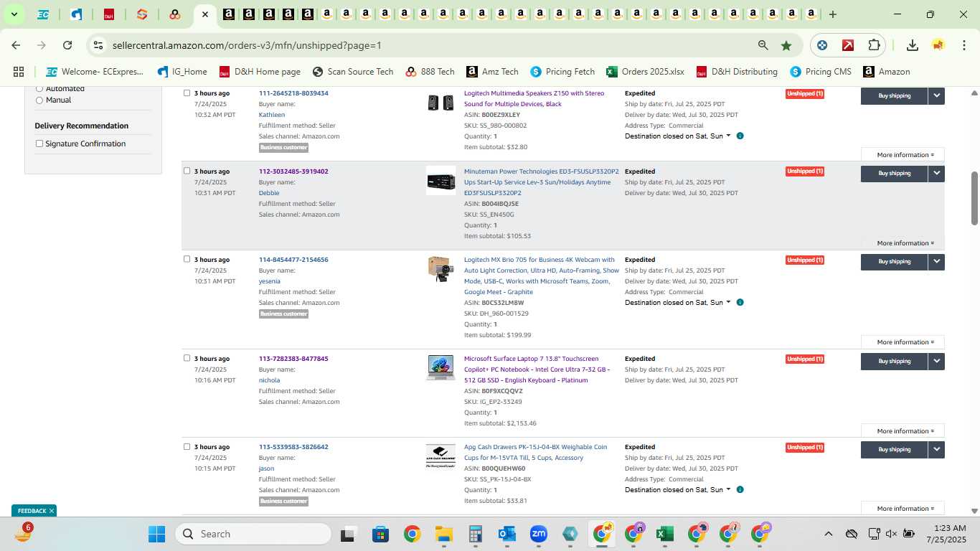
Task: Show delivery info icon for Kathleen's order
Action: click(x=740, y=136)
